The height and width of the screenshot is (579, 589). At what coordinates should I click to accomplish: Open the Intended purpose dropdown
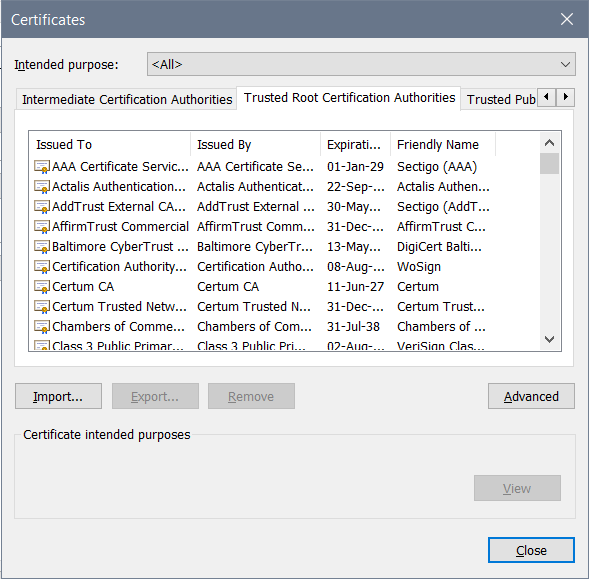361,64
